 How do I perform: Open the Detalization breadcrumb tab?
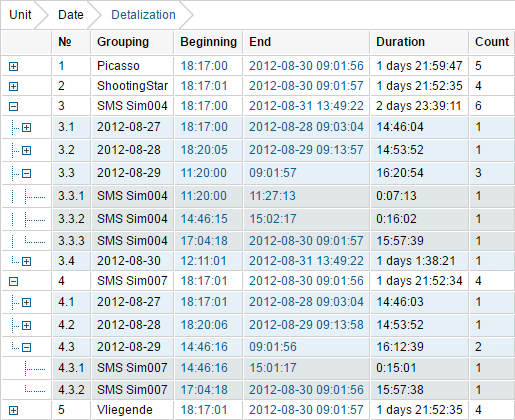point(143,15)
